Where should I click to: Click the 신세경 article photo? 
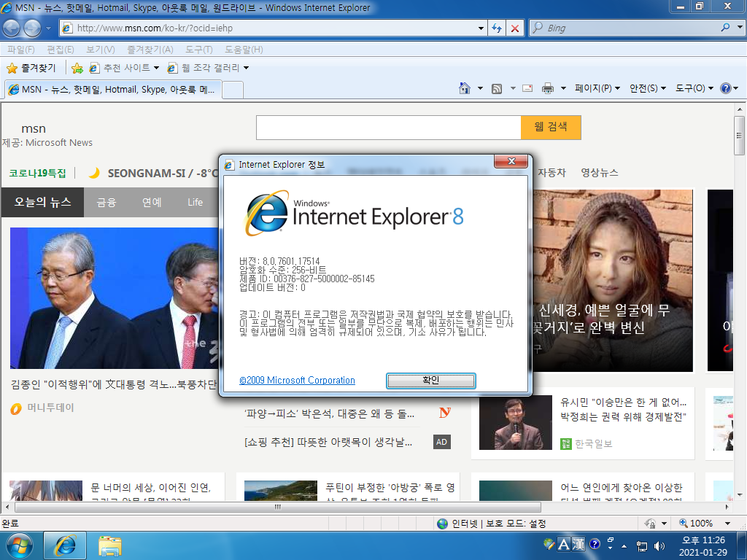pos(612,281)
